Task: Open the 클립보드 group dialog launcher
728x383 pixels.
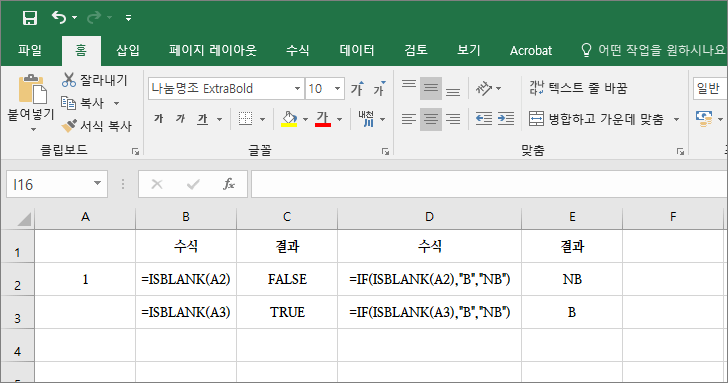Action: pyautogui.click(x=135, y=151)
